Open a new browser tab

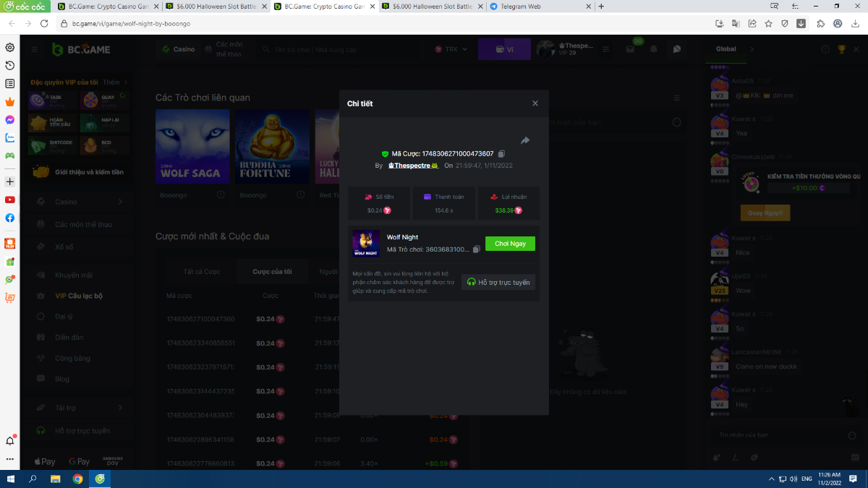pyautogui.click(x=601, y=7)
